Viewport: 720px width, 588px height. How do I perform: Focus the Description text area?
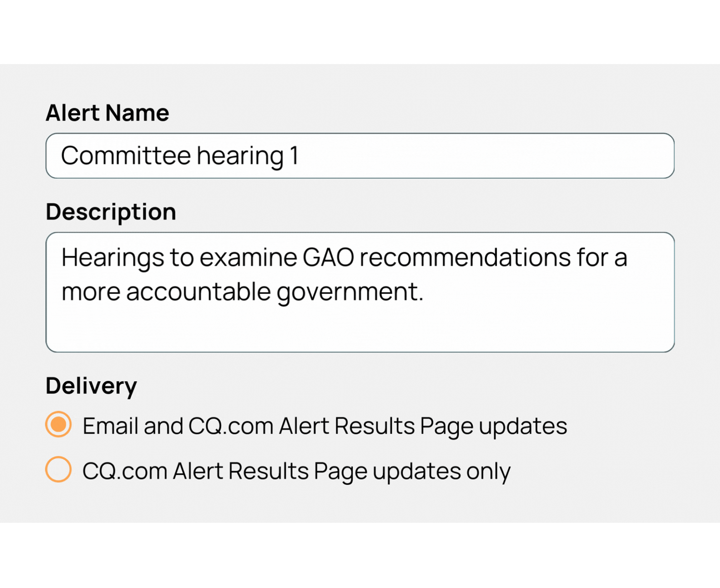pyautogui.click(x=359, y=292)
